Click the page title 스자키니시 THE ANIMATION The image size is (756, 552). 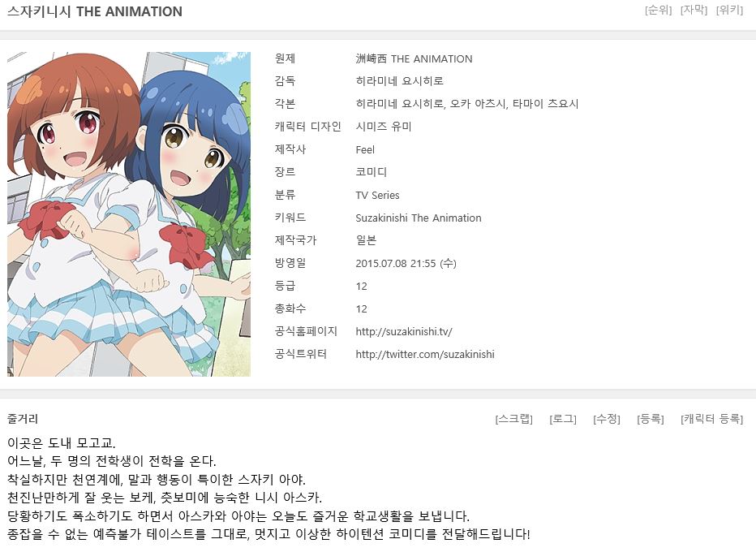[x=95, y=11]
